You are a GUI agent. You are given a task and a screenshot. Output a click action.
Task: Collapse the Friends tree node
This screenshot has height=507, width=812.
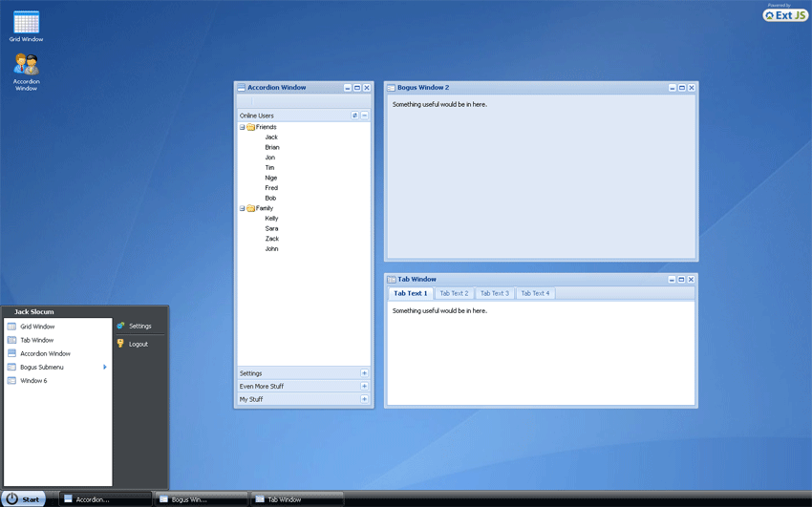point(242,127)
